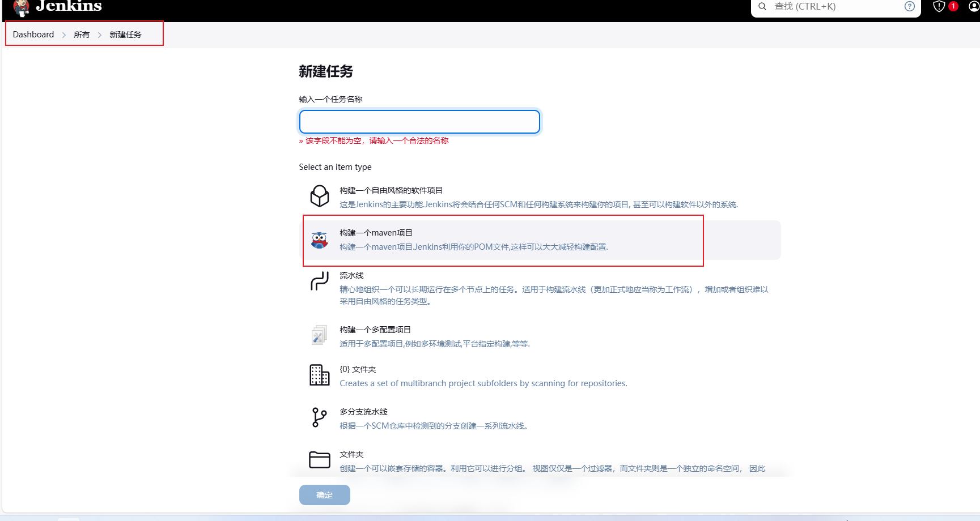Select 流水线 item type title
Screen dimensions: 980x521
point(351,275)
